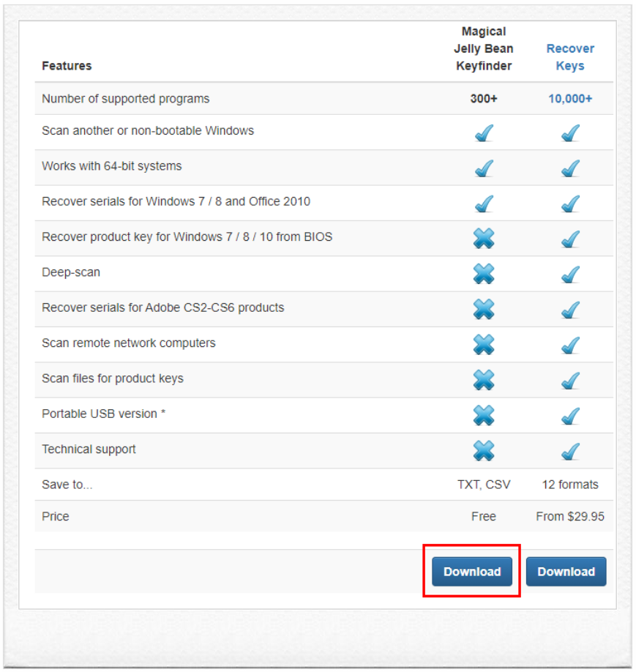Click Recover Keys checkmark for Technical support
This screenshot has height=672, width=636.
point(570,452)
